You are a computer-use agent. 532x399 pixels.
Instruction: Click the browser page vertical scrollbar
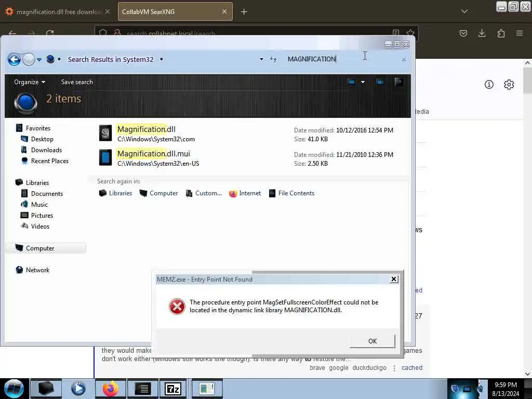tap(527, 217)
